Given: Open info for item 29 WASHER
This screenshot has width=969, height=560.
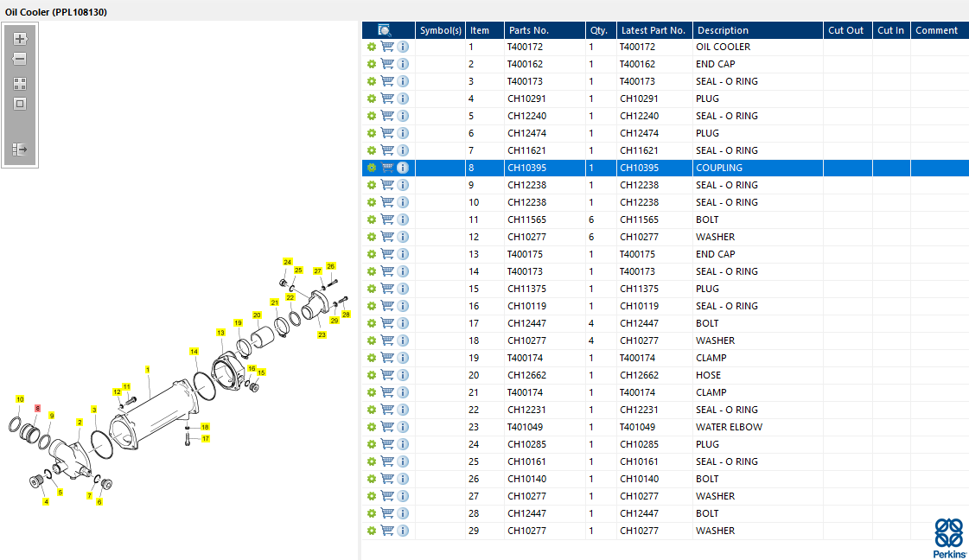Looking at the screenshot, I should (x=403, y=531).
